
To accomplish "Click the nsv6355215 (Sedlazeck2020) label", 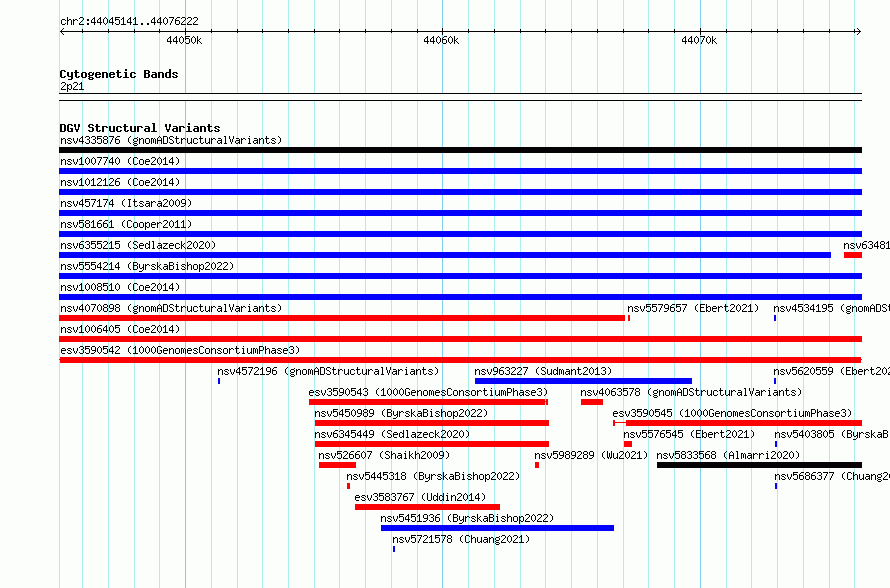I will tap(138, 245).
